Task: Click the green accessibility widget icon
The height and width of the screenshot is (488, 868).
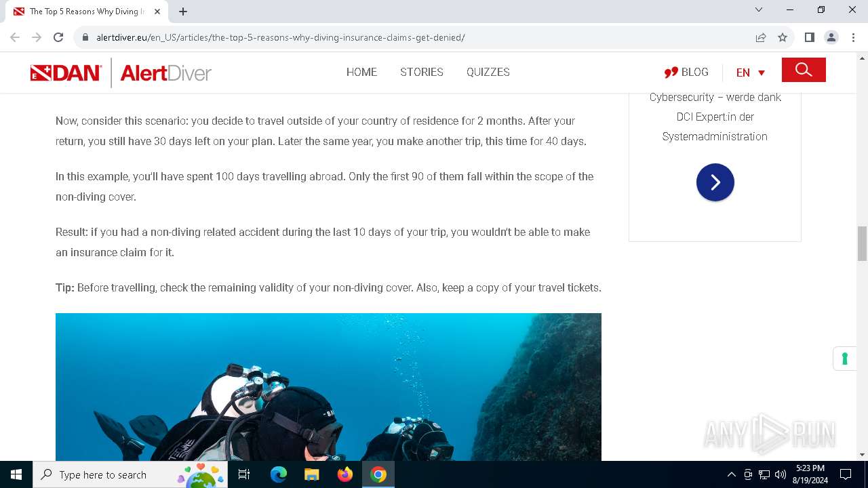Action: pos(845,359)
